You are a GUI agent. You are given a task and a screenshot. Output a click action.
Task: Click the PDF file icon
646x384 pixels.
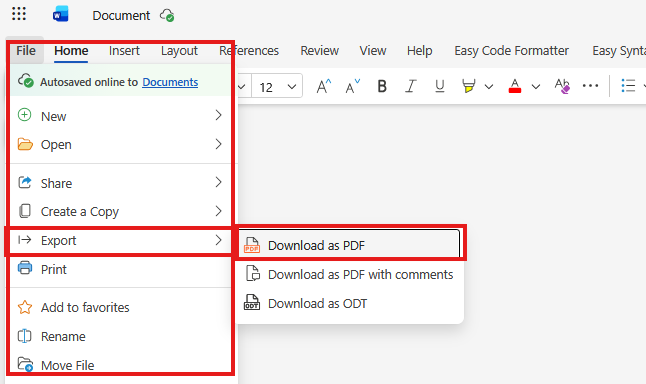(x=252, y=245)
